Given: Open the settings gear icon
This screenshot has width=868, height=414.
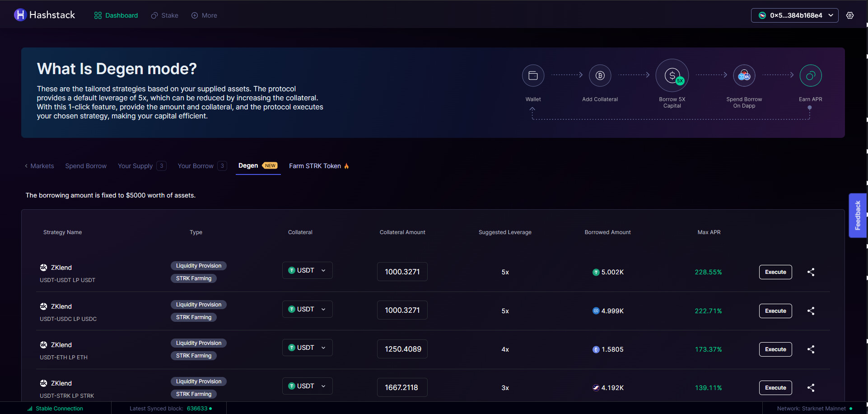Looking at the screenshot, I should point(850,15).
